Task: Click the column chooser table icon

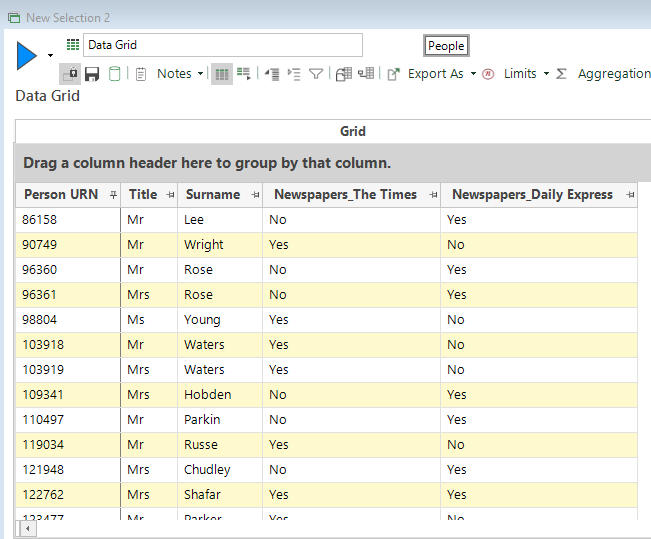Action: click(x=366, y=74)
